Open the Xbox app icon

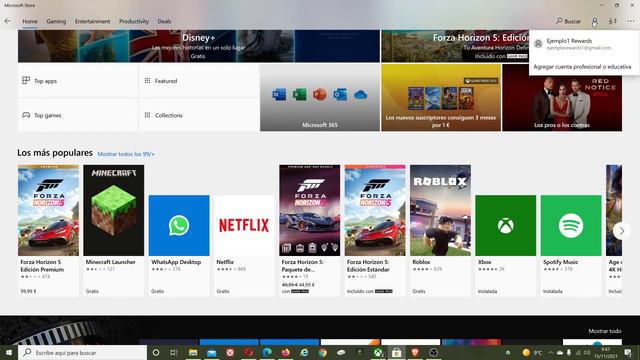(x=505, y=225)
